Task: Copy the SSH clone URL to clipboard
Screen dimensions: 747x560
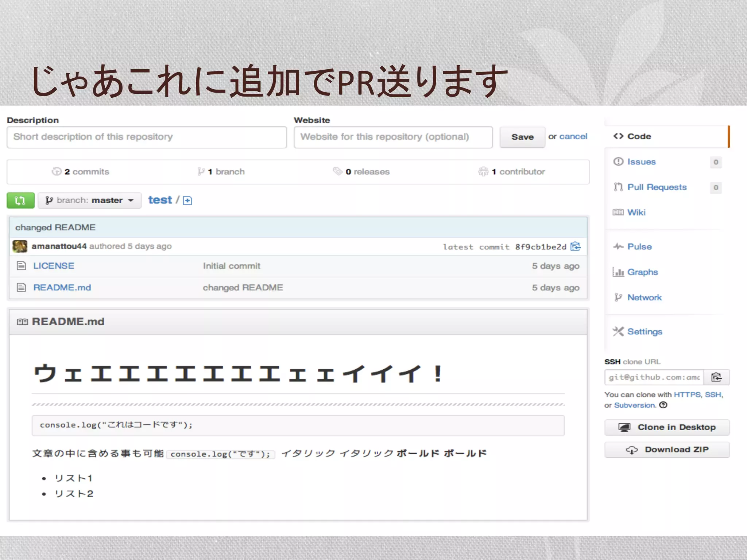Action: pos(717,377)
